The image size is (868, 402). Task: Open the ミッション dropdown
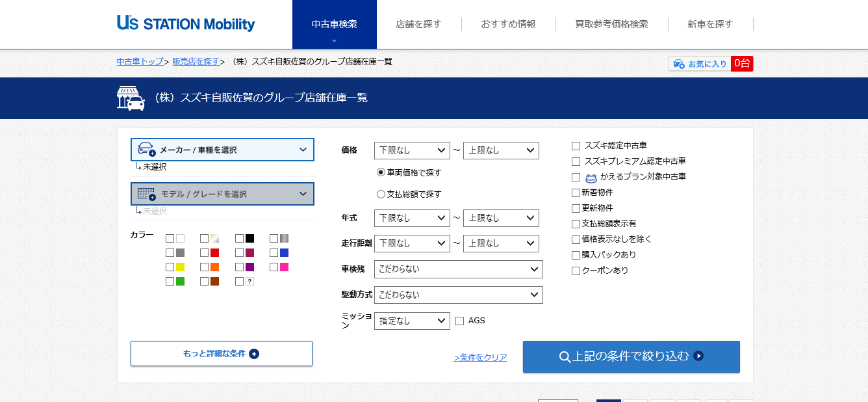point(412,321)
